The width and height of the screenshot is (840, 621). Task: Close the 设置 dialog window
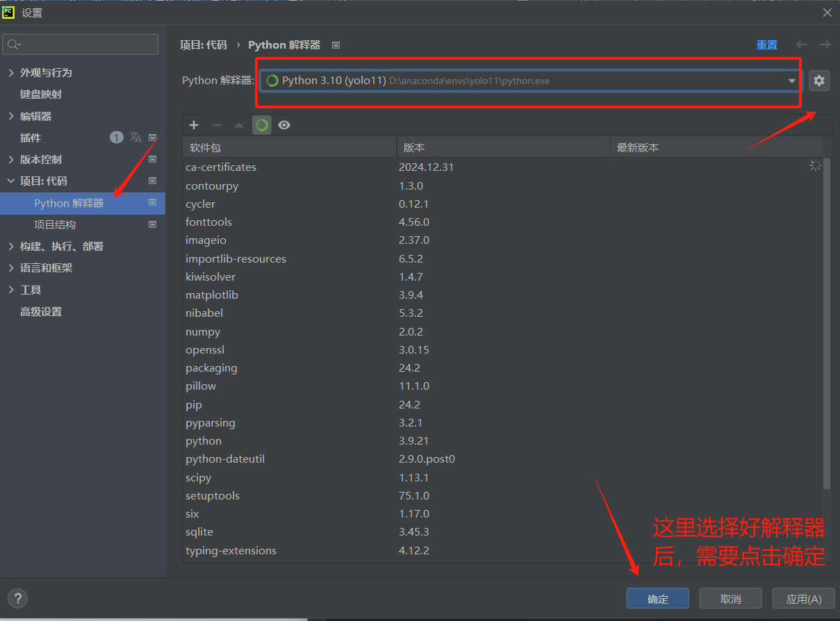pos(827,13)
